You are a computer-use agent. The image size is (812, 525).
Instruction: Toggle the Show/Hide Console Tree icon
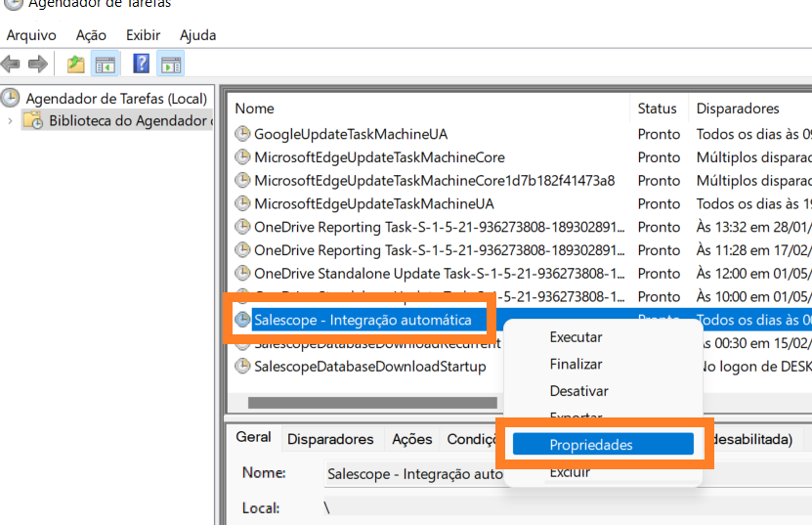point(106,65)
